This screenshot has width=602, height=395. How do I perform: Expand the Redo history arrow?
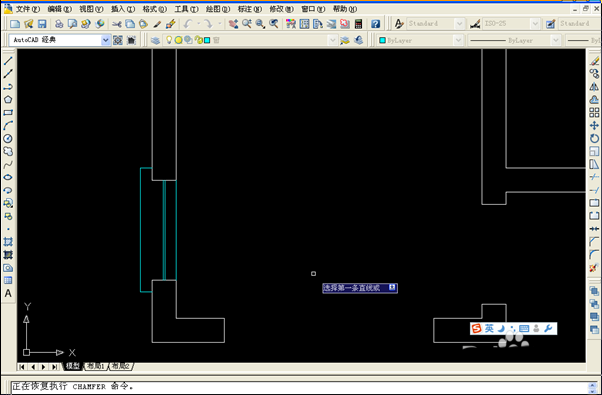[220, 24]
